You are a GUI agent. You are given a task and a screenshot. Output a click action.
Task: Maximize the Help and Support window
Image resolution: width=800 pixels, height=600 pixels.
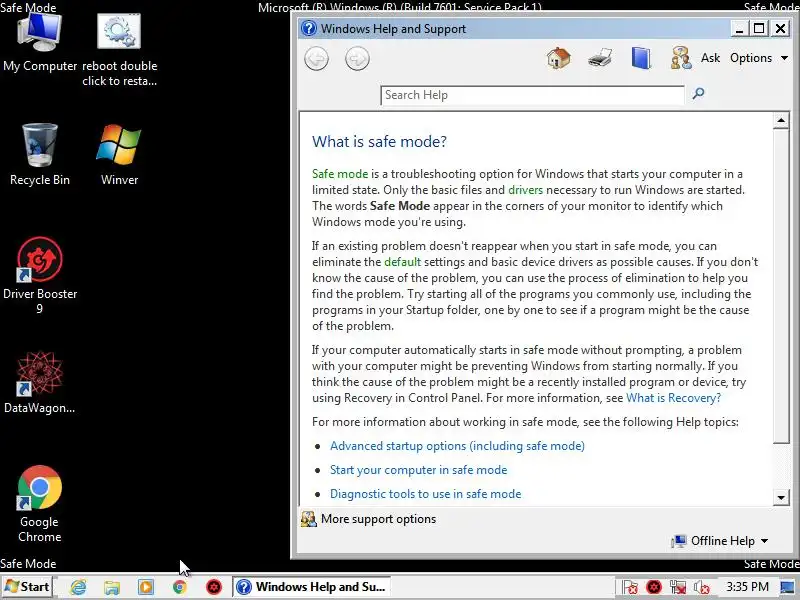[759, 28]
